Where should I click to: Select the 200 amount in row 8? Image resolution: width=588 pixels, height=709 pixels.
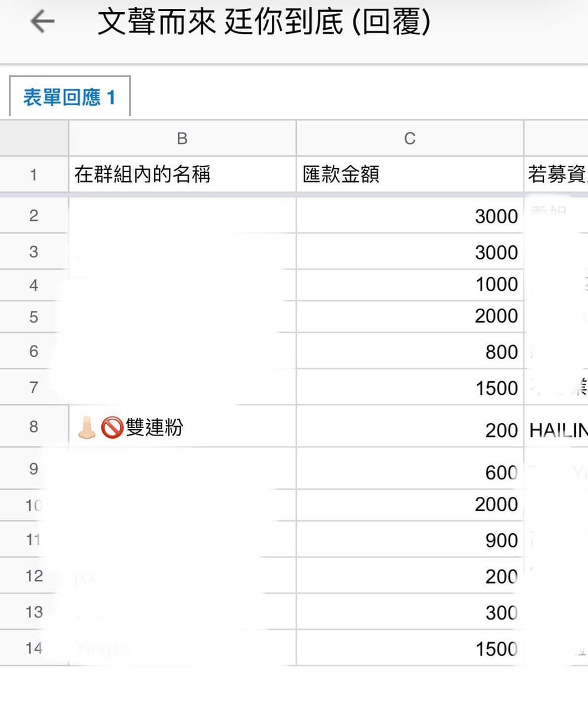click(410, 426)
